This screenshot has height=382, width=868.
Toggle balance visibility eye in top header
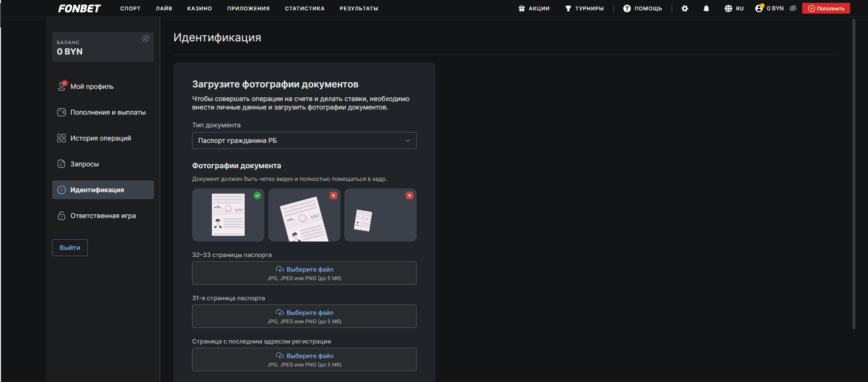(x=793, y=8)
